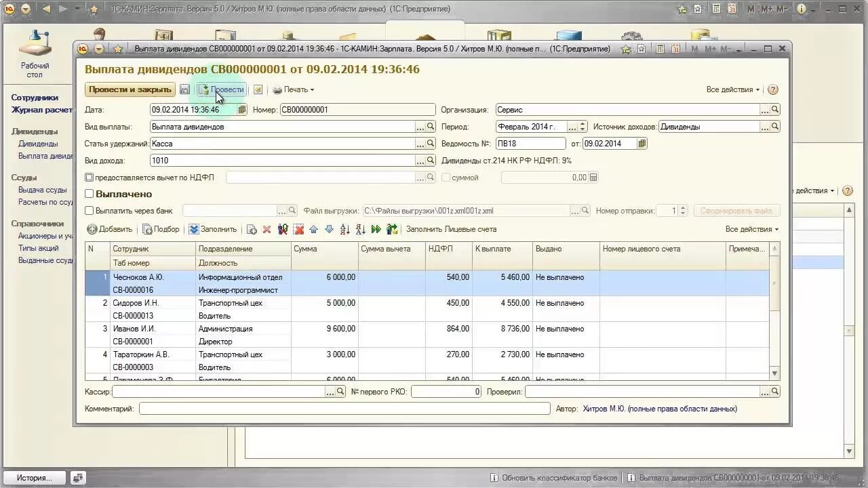This screenshot has height=488, width=868.
Task: Open the Печать print dropdown
Action: click(x=293, y=89)
